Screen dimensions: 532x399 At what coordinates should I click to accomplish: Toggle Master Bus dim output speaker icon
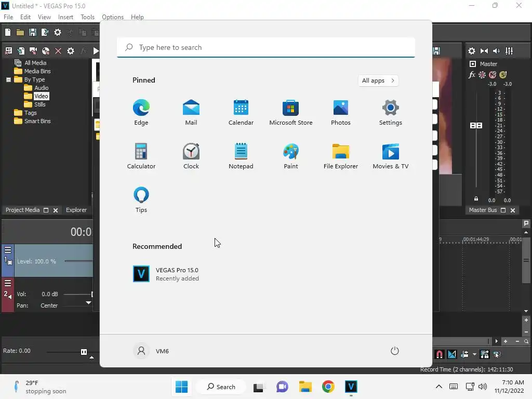(496, 51)
